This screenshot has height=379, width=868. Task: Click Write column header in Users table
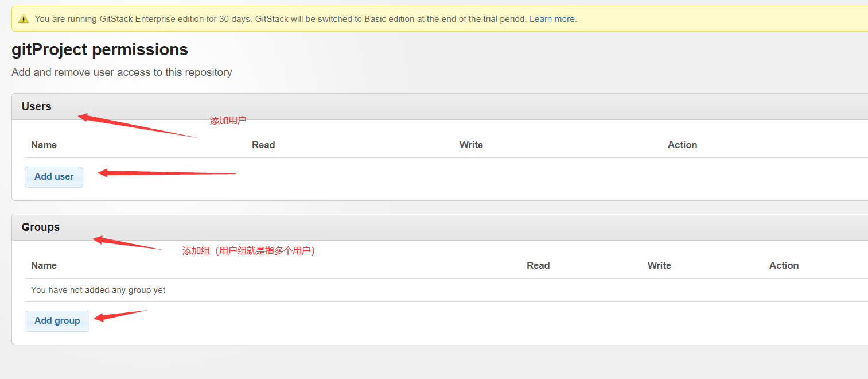point(471,145)
